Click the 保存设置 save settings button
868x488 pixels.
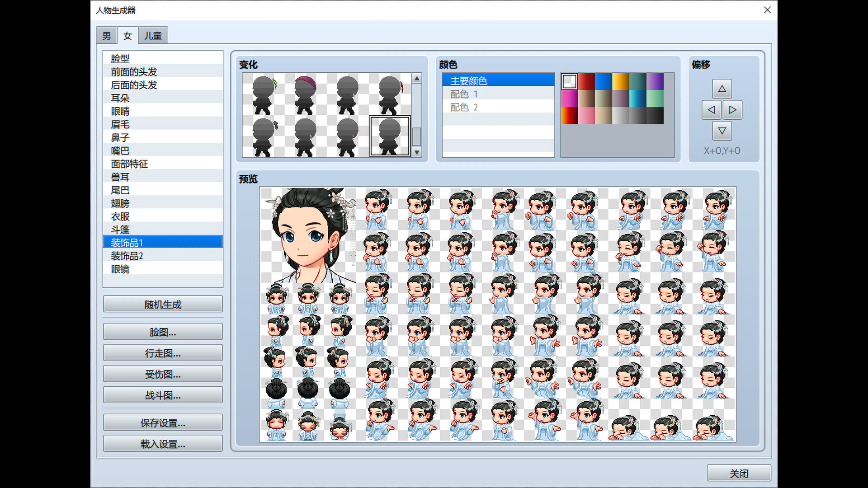pyautogui.click(x=163, y=422)
